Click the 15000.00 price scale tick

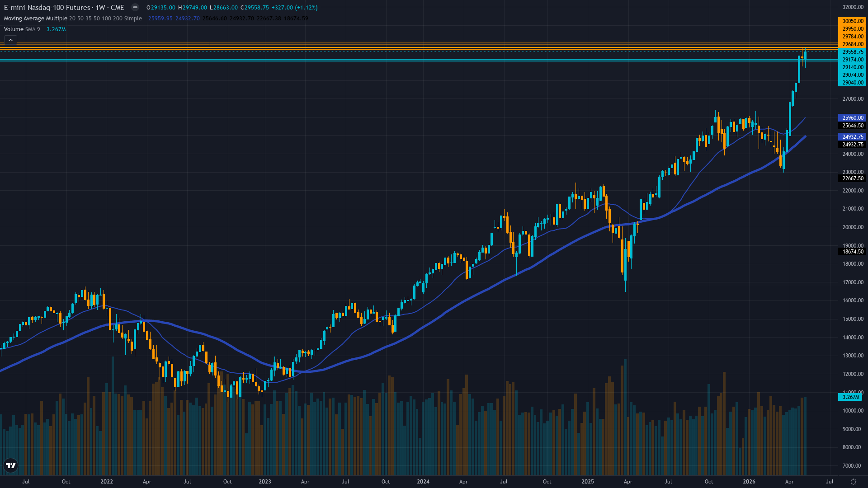853,319
